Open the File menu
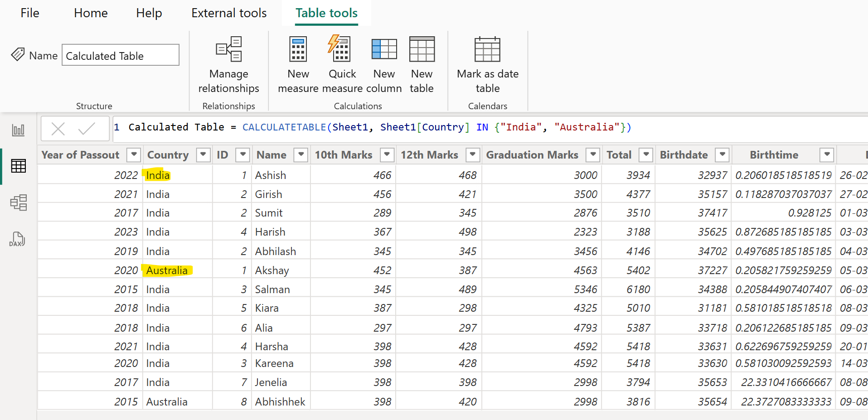Screen dimensions: 868x420 tap(29, 13)
